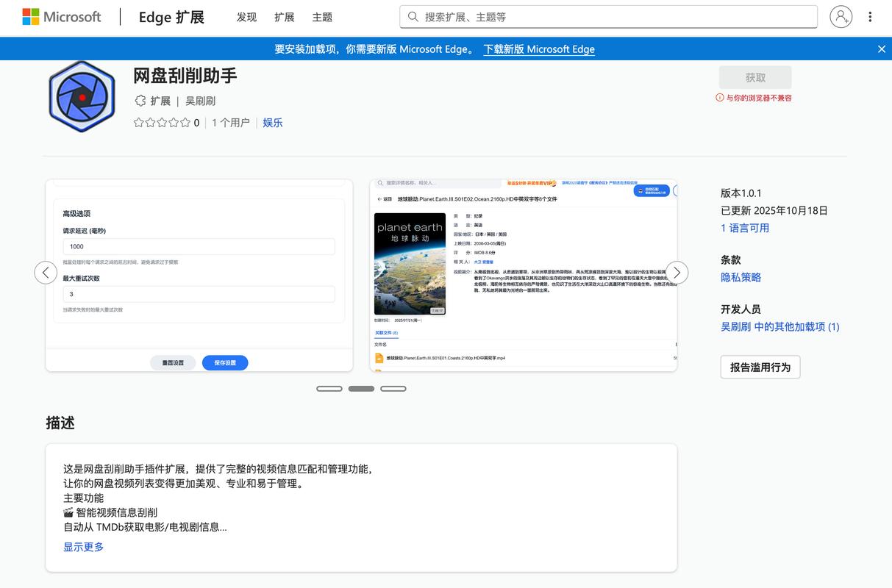Click the 吴刷刷 publisher name

click(x=200, y=101)
